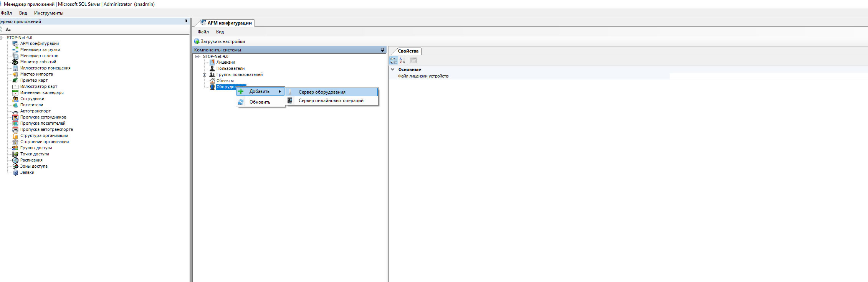This screenshot has height=282, width=868.
Task: Click the Посетители icon
Action: coord(15,105)
